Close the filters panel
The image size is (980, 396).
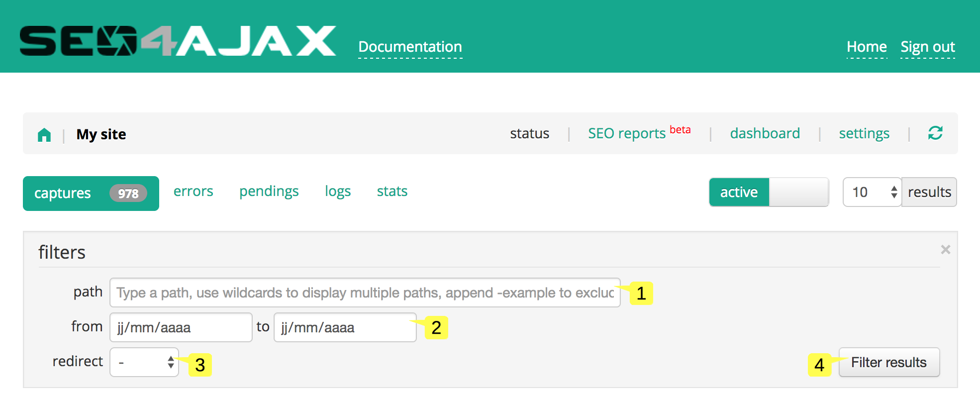[945, 249]
